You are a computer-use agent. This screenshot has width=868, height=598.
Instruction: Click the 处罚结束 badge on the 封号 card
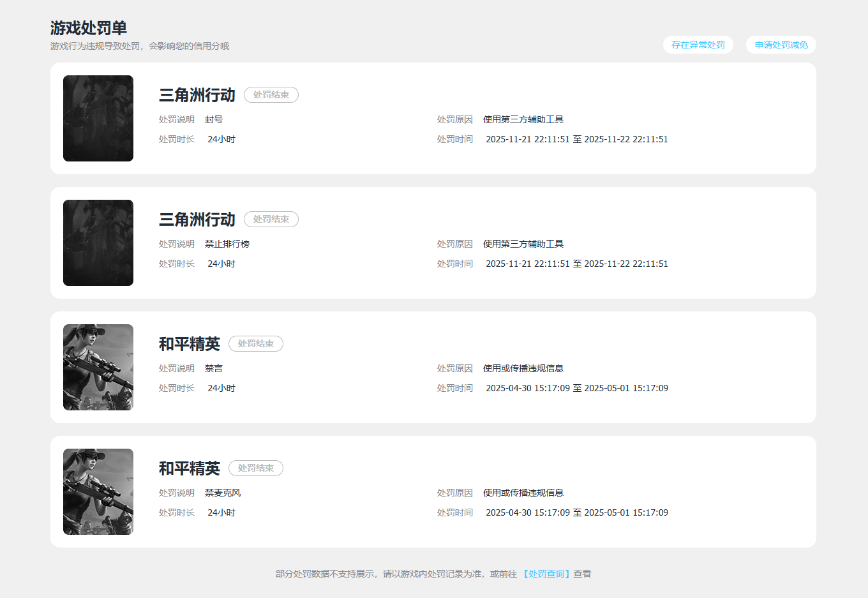[x=271, y=94]
